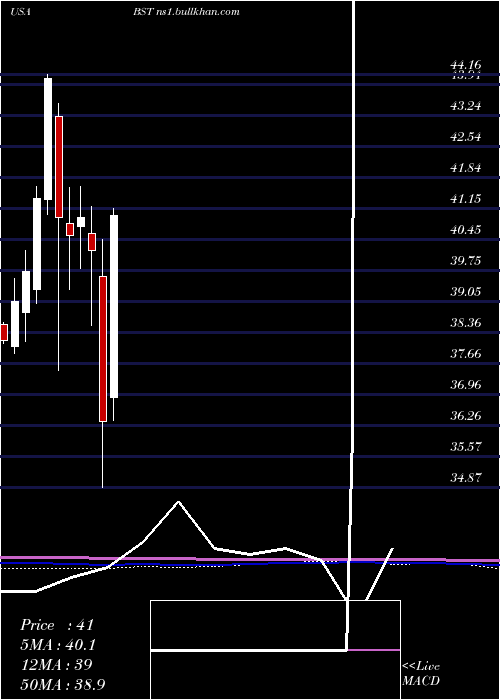Image resolution: width=500 pixels, height=700 pixels.
Task: Click the 43.24 price axis label
Action: pyautogui.click(x=466, y=106)
